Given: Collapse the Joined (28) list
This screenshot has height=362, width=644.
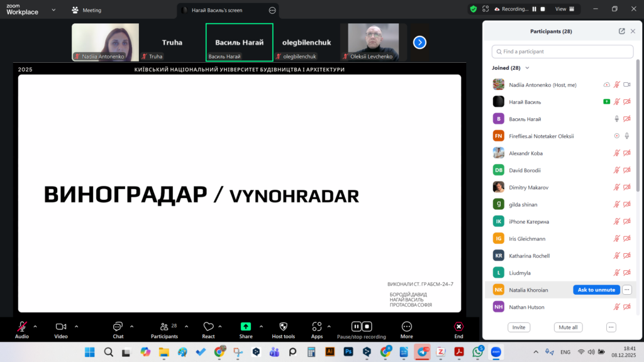Looking at the screenshot, I should pos(527,68).
